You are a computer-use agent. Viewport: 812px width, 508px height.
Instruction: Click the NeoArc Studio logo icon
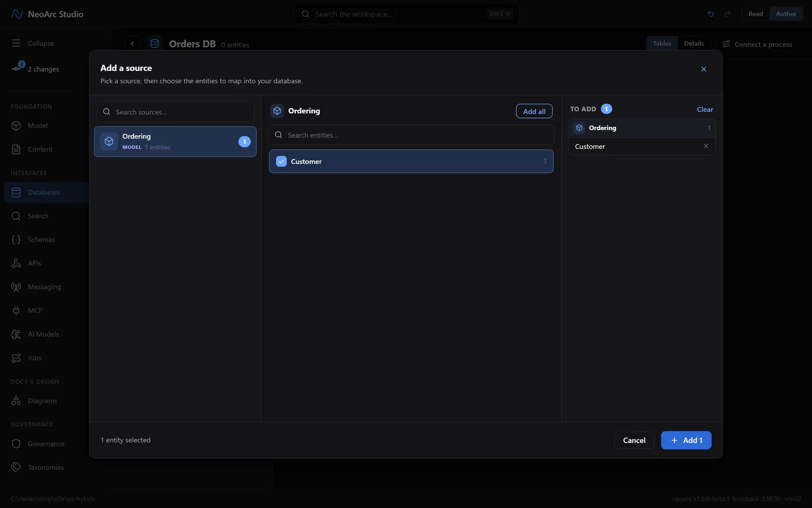coord(17,14)
